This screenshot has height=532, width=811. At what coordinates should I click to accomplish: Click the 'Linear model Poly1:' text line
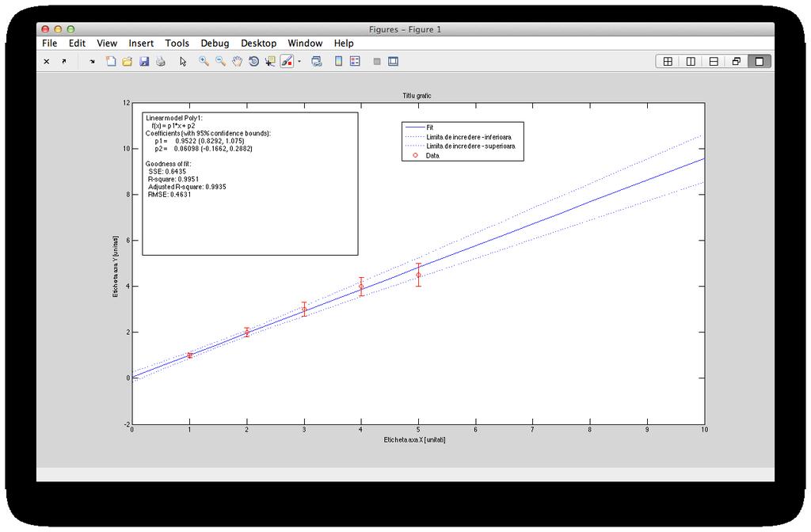pyautogui.click(x=173, y=118)
